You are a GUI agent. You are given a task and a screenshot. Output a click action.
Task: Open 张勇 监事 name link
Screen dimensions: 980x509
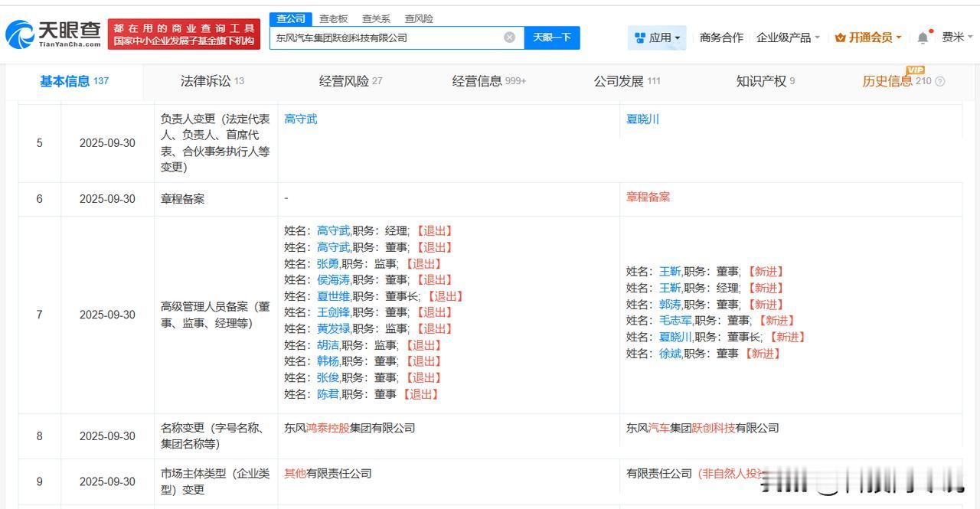(328, 263)
